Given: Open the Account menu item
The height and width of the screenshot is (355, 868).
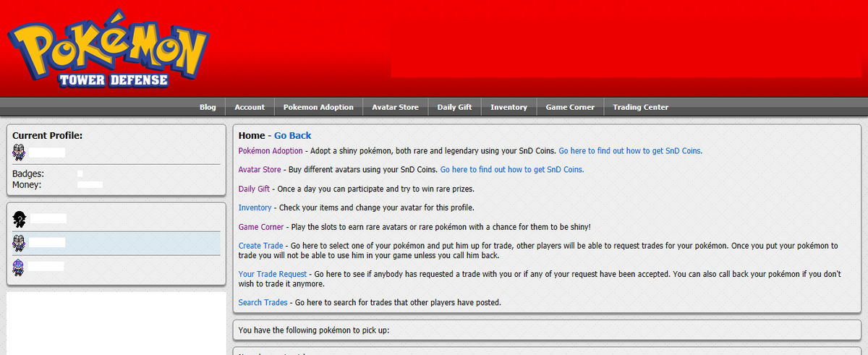Looking at the screenshot, I should coord(250,107).
